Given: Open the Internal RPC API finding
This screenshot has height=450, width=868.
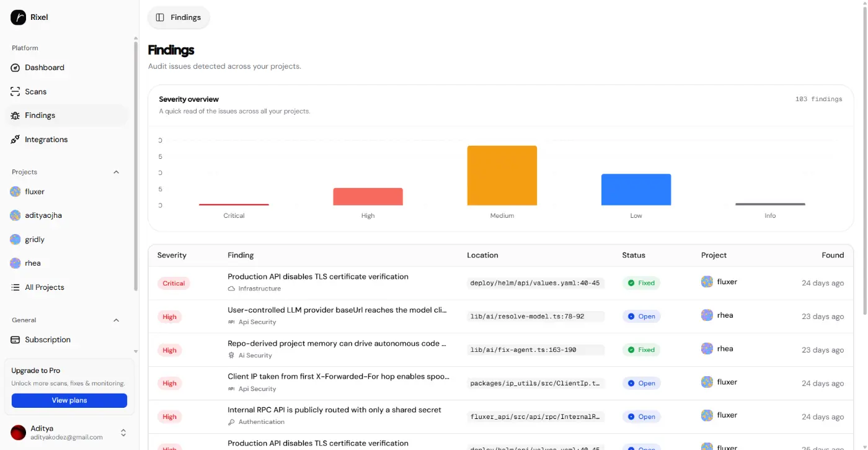Looking at the screenshot, I should pyautogui.click(x=334, y=410).
